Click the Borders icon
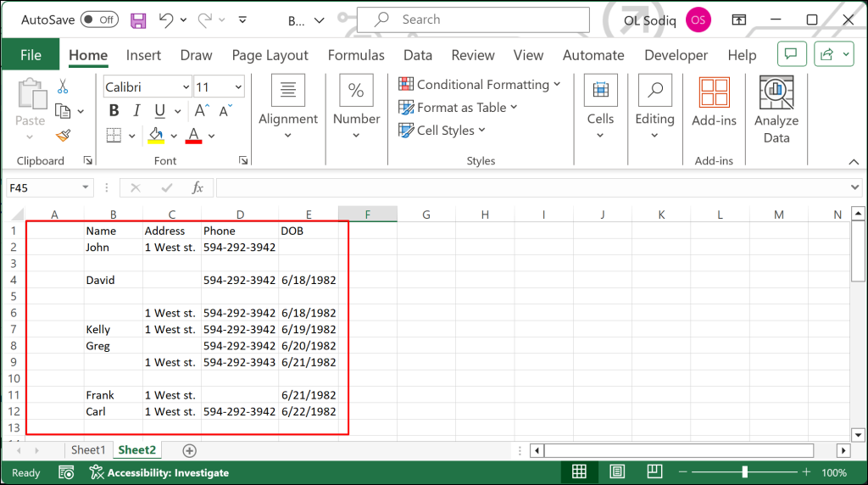Viewport: 868px width, 485px height. (x=114, y=135)
